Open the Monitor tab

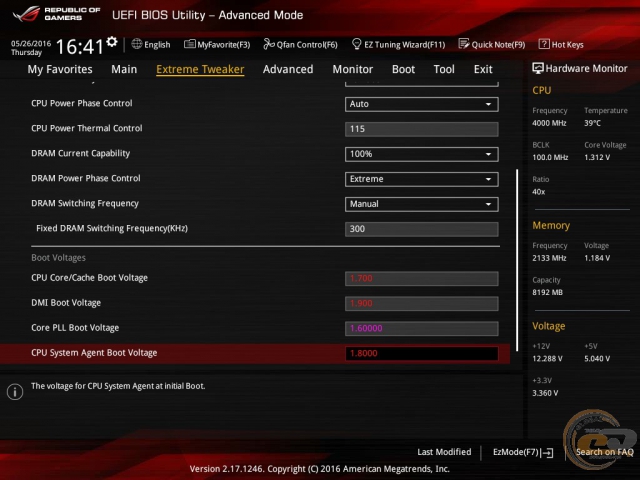tap(353, 69)
